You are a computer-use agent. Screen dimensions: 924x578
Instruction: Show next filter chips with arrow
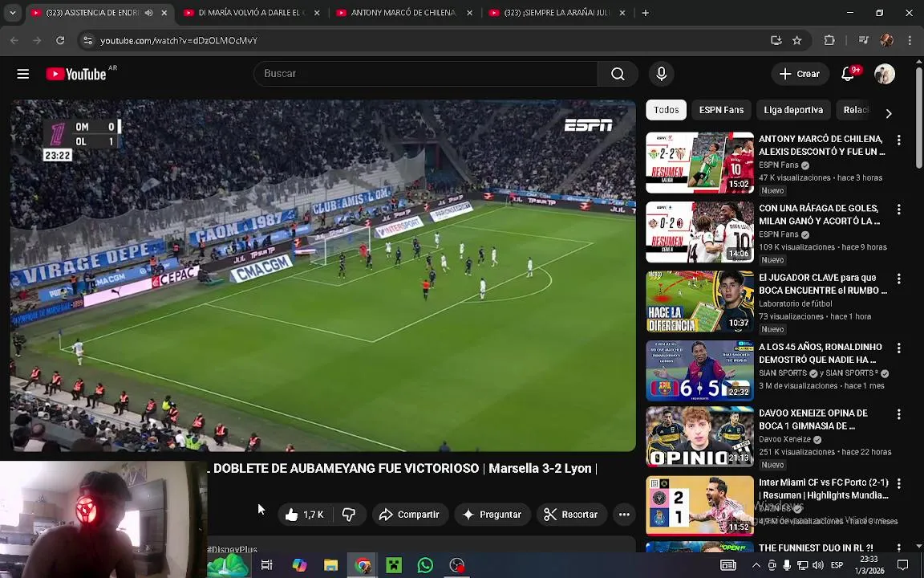pyautogui.click(x=889, y=113)
